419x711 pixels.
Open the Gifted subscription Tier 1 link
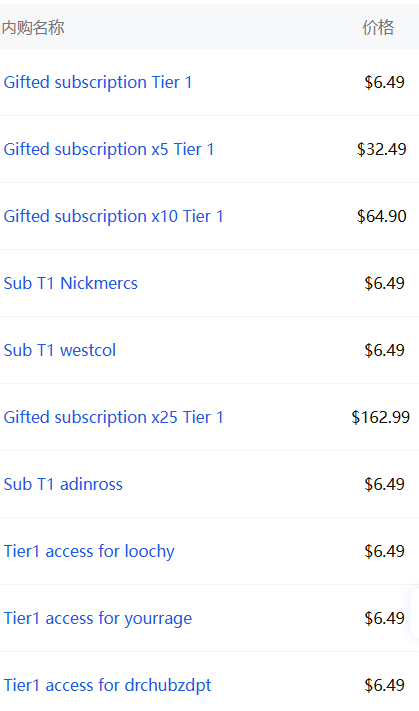point(98,83)
